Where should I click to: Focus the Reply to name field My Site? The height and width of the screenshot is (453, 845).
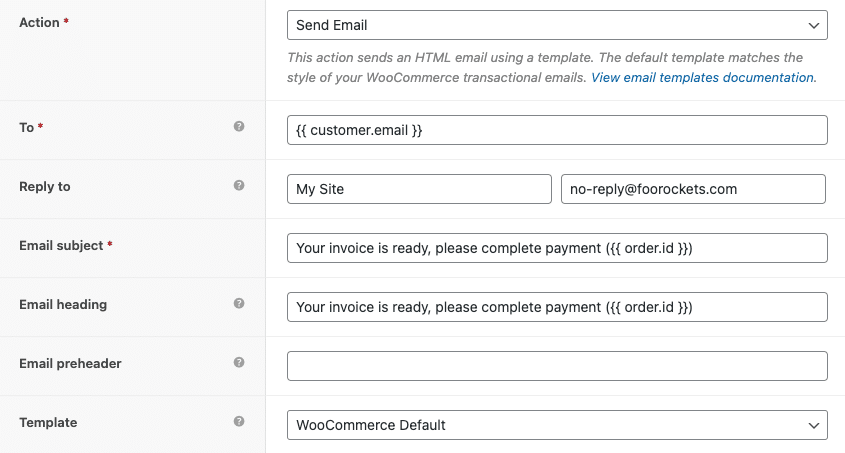(x=419, y=189)
